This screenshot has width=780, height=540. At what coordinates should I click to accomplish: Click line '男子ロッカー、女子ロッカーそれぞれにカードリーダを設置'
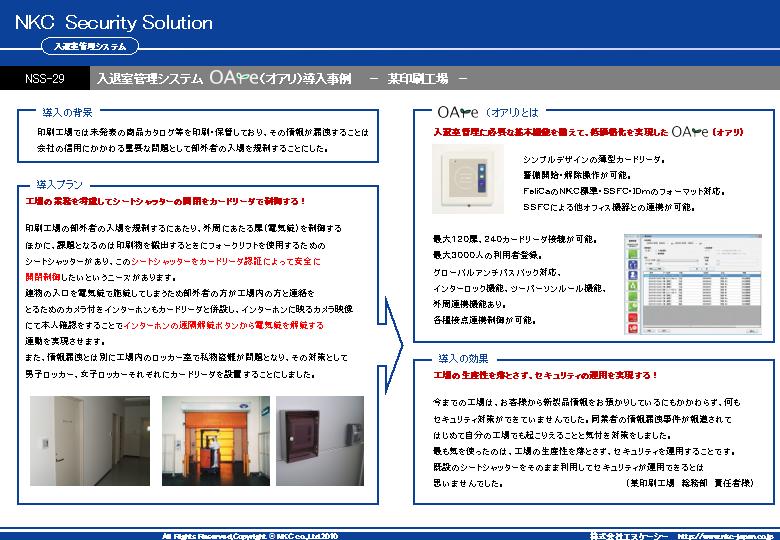[x=170, y=374]
